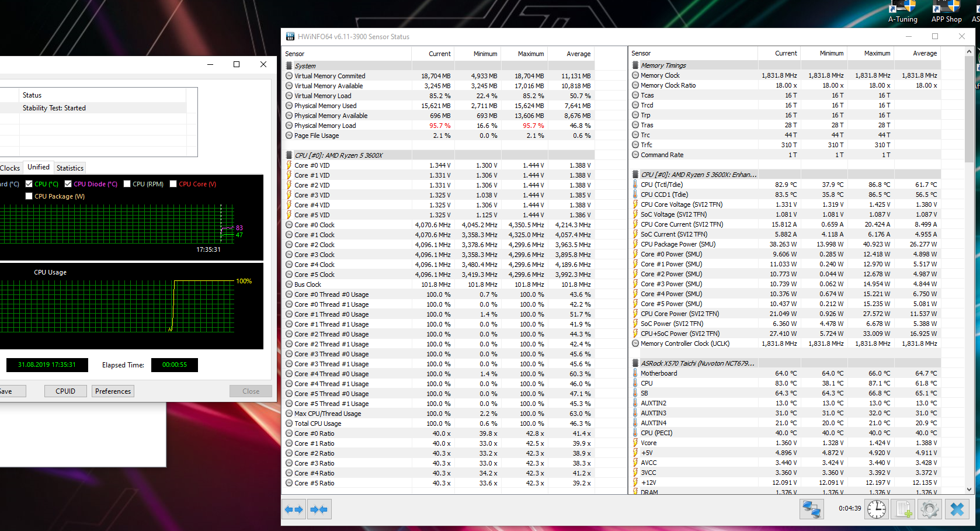
Task: Select the 'Stability Test: Started' log row
Action: click(x=93, y=108)
